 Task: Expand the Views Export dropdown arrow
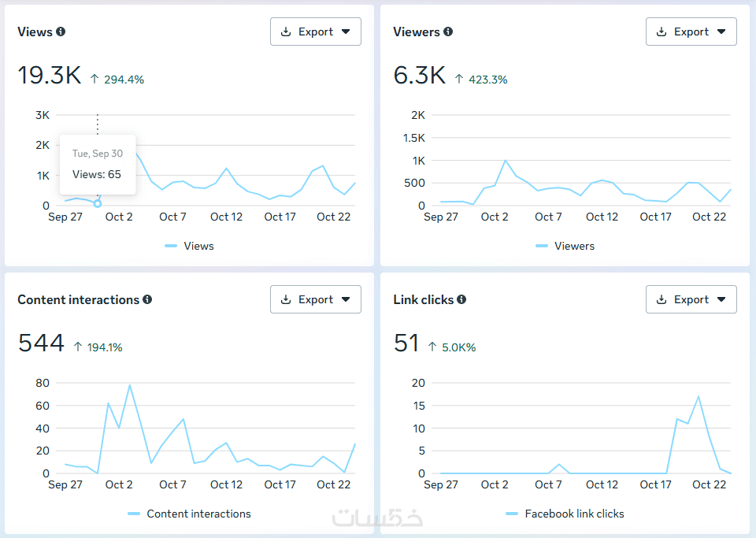346,32
